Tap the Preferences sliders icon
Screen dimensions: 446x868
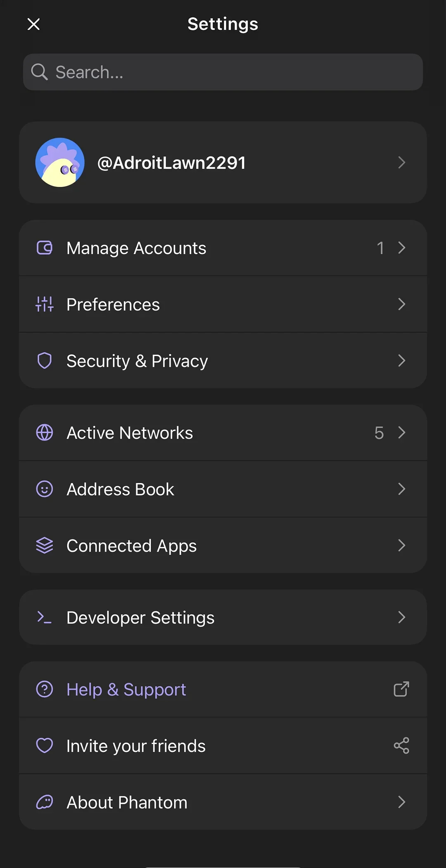(45, 304)
